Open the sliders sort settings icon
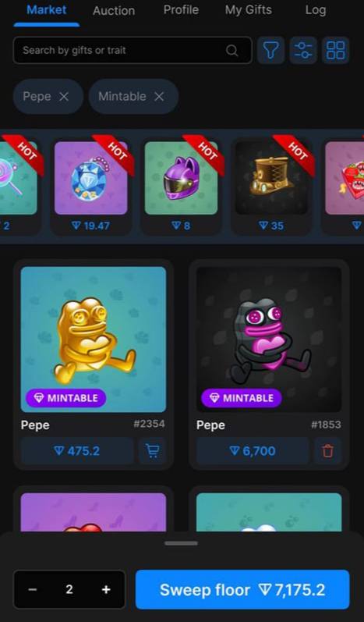The width and height of the screenshot is (364, 622). pos(303,51)
